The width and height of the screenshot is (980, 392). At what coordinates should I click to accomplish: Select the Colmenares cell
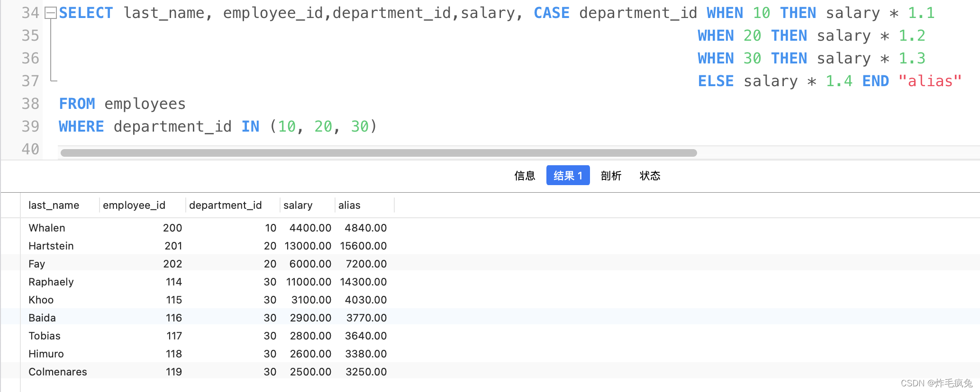(58, 372)
